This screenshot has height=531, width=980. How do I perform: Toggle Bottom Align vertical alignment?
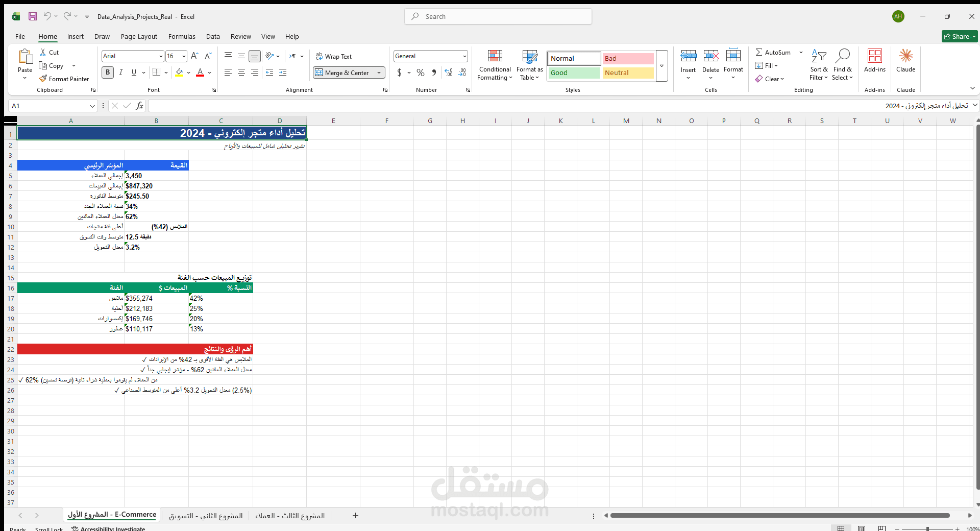point(255,56)
